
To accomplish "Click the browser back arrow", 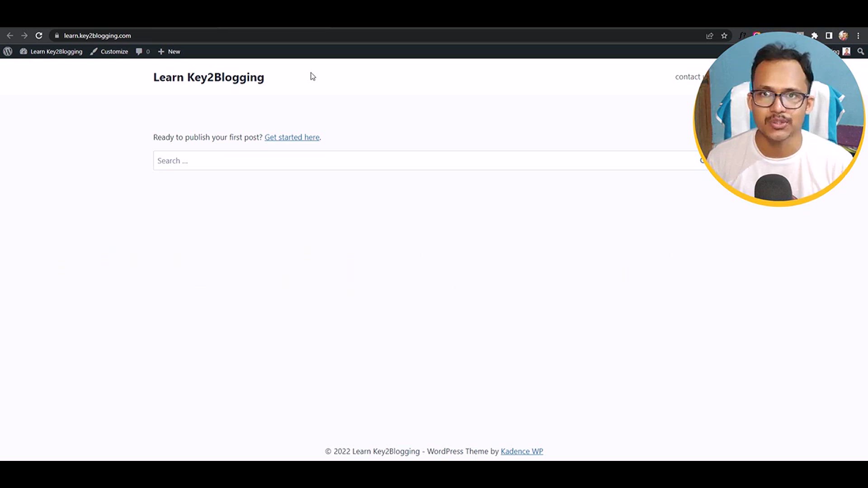I will click(10, 36).
